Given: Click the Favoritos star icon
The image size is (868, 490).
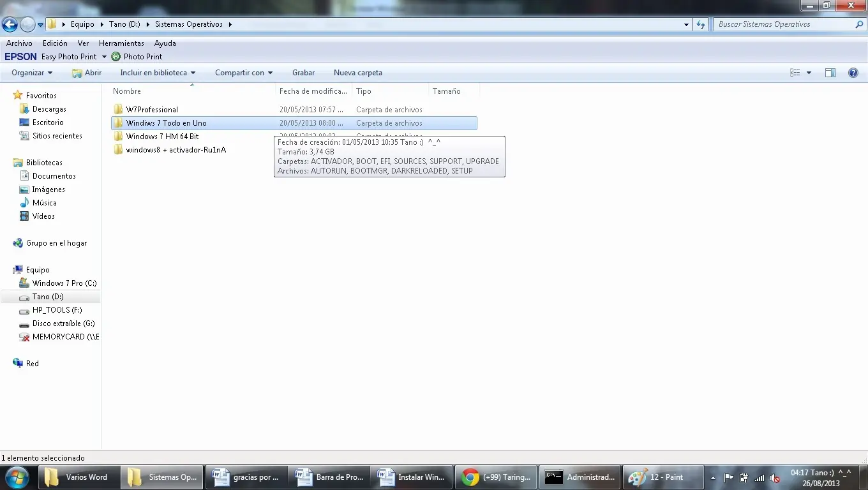Looking at the screenshot, I should 18,95.
